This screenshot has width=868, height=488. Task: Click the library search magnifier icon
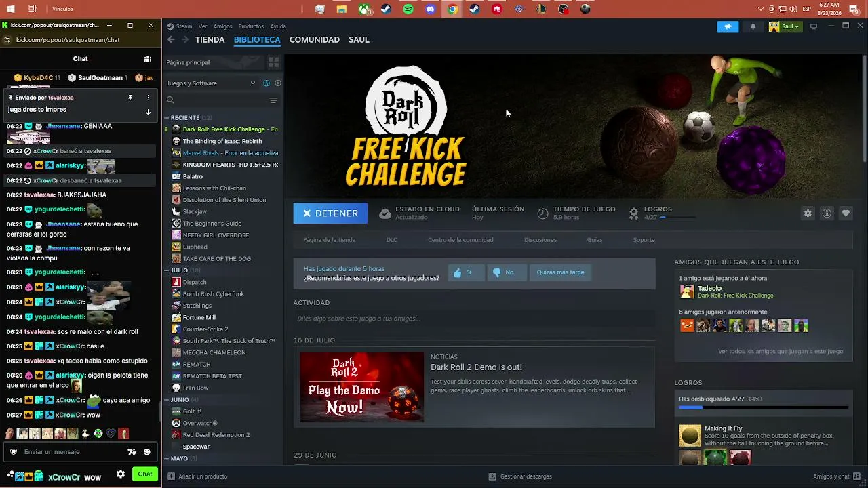point(171,100)
